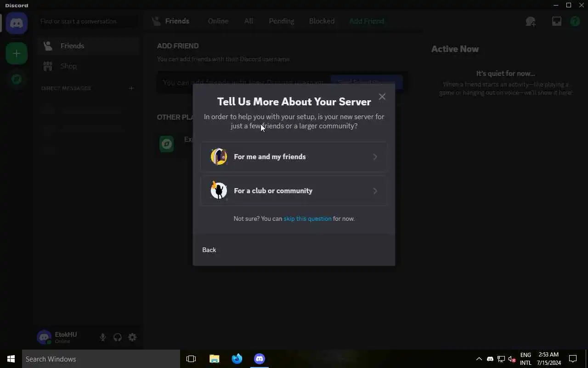
Task: Click the Send Friend Request button
Action: tap(367, 82)
